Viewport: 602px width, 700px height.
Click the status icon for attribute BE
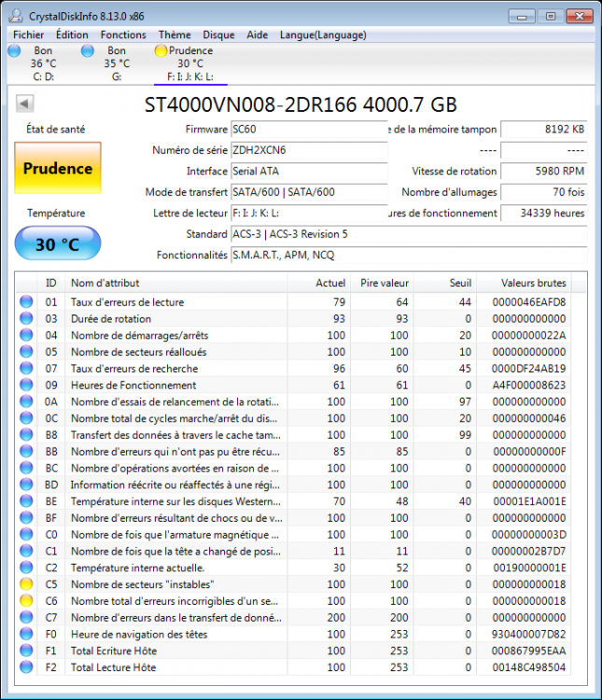point(26,501)
